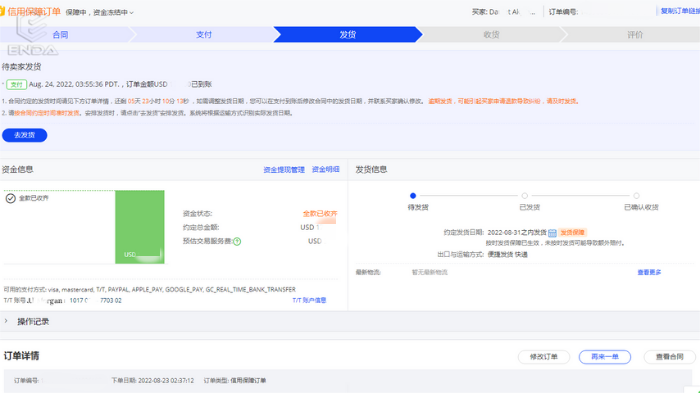
Task: Click the green funds bar chart
Action: (140, 227)
